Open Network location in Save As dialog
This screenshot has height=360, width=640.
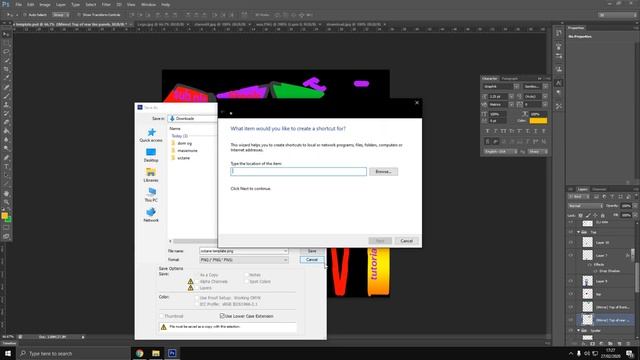(x=151, y=215)
